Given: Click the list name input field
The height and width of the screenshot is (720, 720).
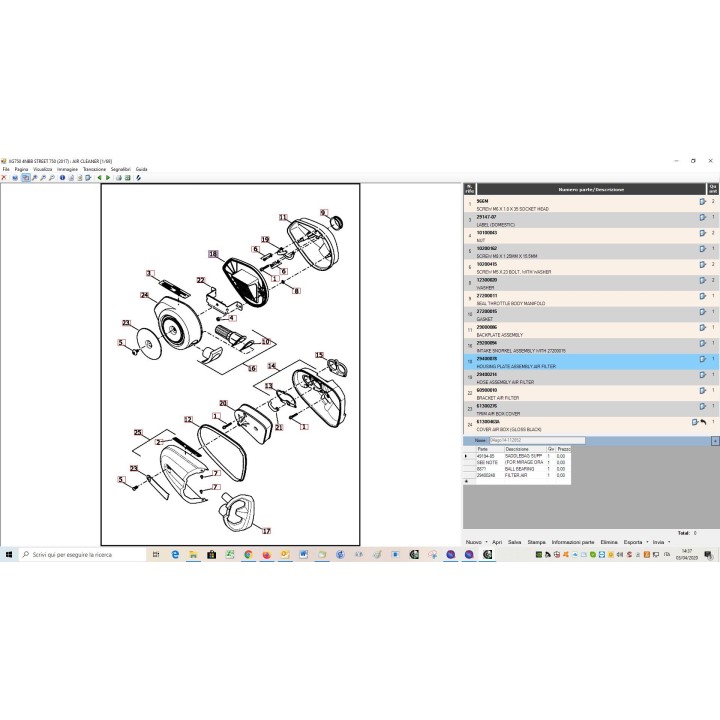Looking at the screenshot, I should pyautogui.click(x=537, y=440).
